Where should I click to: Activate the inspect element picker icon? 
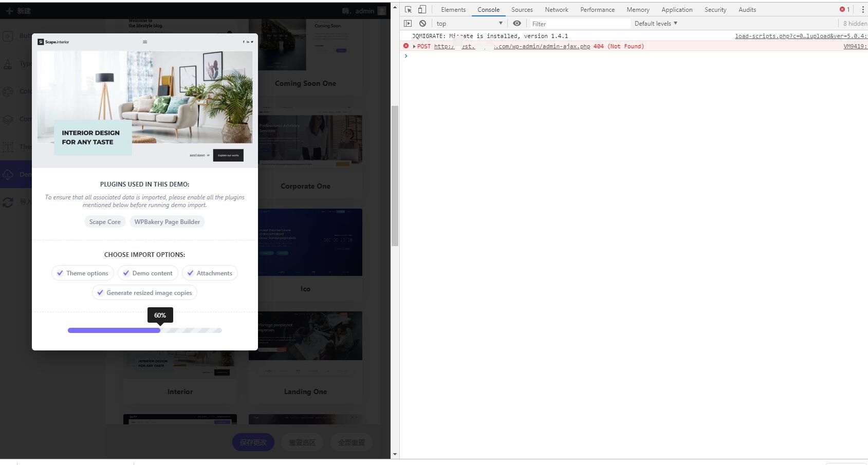pyautogui.click(x=408, y=10)
